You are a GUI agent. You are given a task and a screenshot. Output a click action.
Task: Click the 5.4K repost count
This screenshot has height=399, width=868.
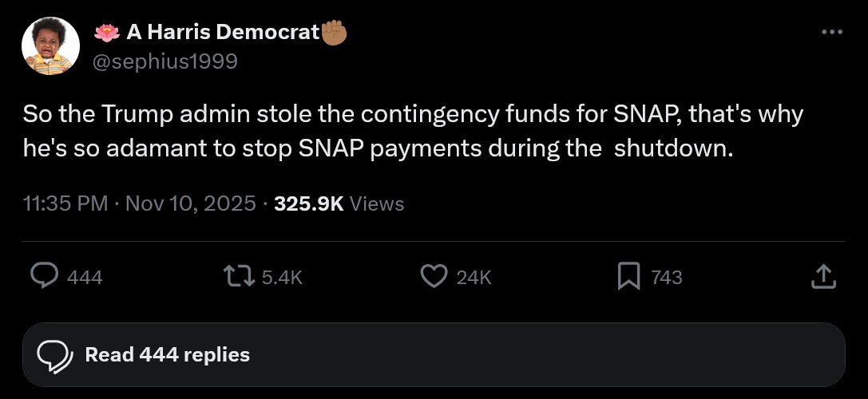coord(282,277)
